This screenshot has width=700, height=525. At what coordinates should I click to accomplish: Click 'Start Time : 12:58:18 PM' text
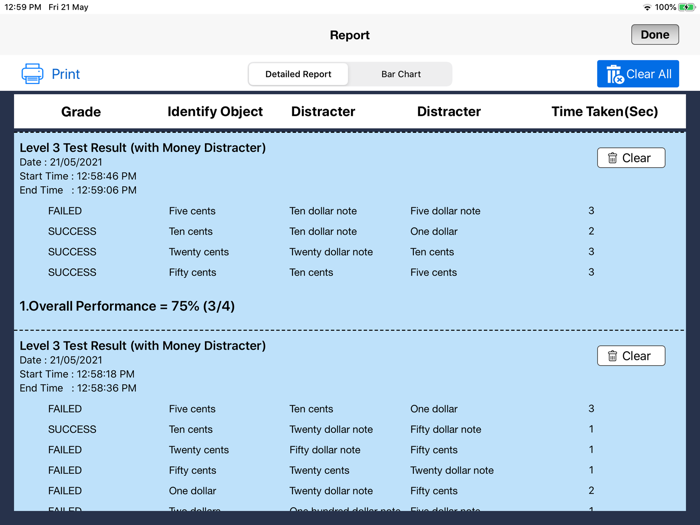click(x=77, y=374)
